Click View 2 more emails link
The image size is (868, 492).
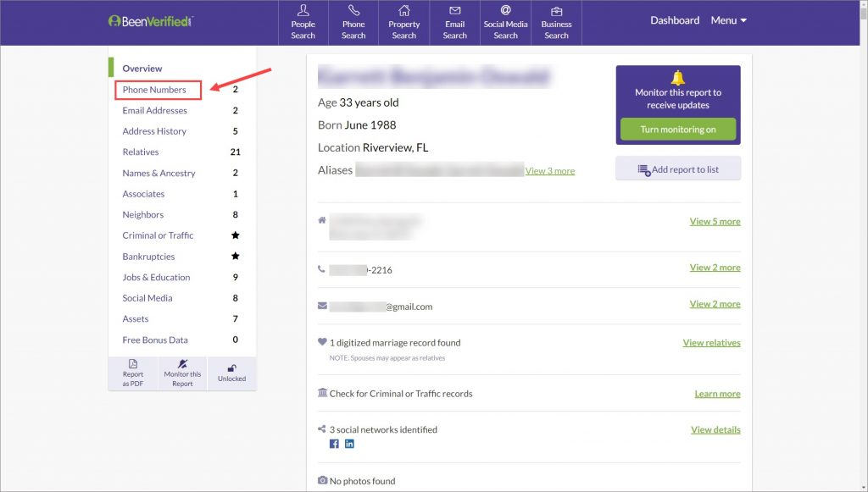coord(715,304)
